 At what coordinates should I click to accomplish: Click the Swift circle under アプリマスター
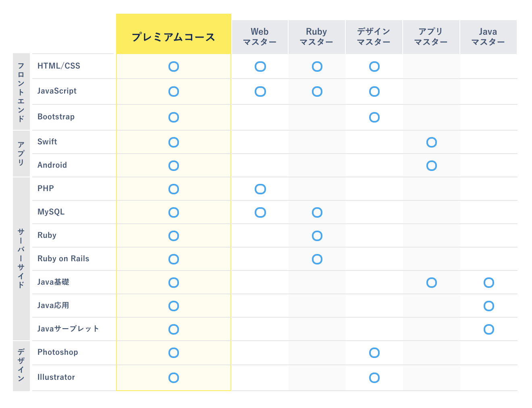coord(432,142)
